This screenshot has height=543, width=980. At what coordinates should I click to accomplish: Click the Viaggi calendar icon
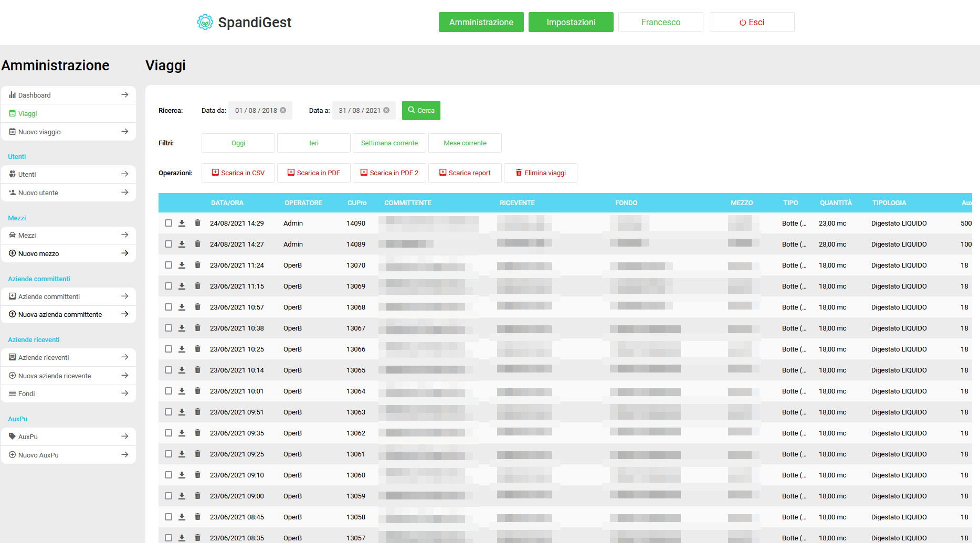coord(13,113)
